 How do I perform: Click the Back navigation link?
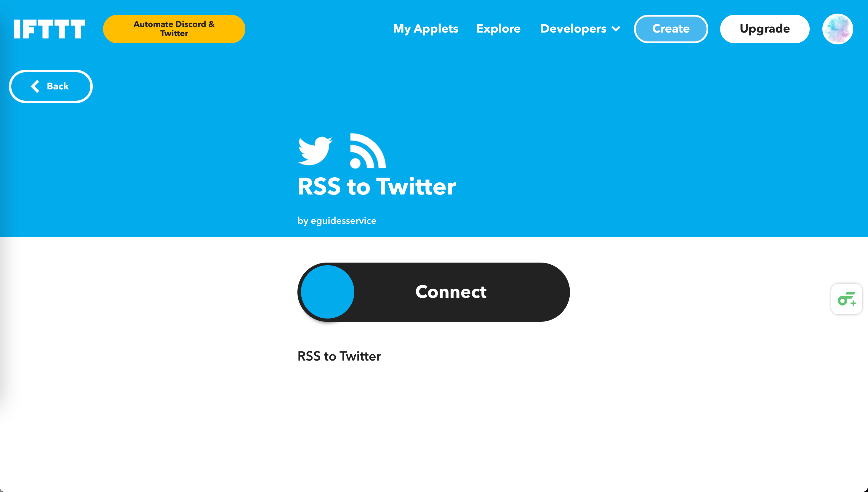tap(50, 86)
